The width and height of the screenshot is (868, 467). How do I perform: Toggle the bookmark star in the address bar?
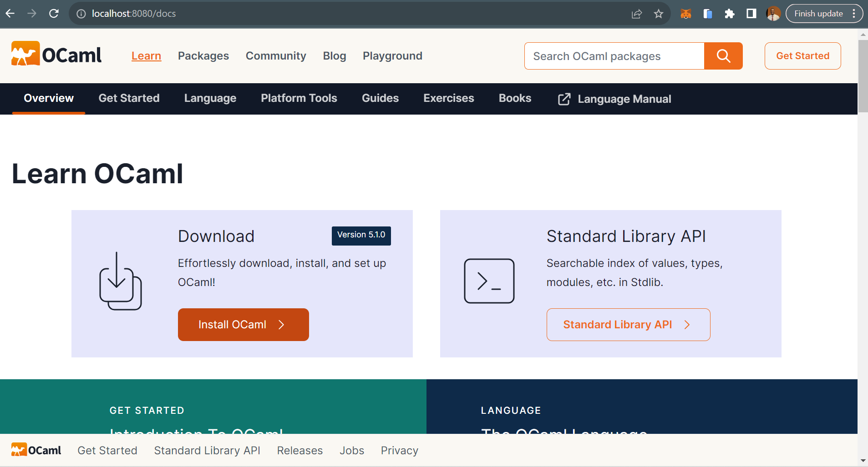tap(659, 13)
